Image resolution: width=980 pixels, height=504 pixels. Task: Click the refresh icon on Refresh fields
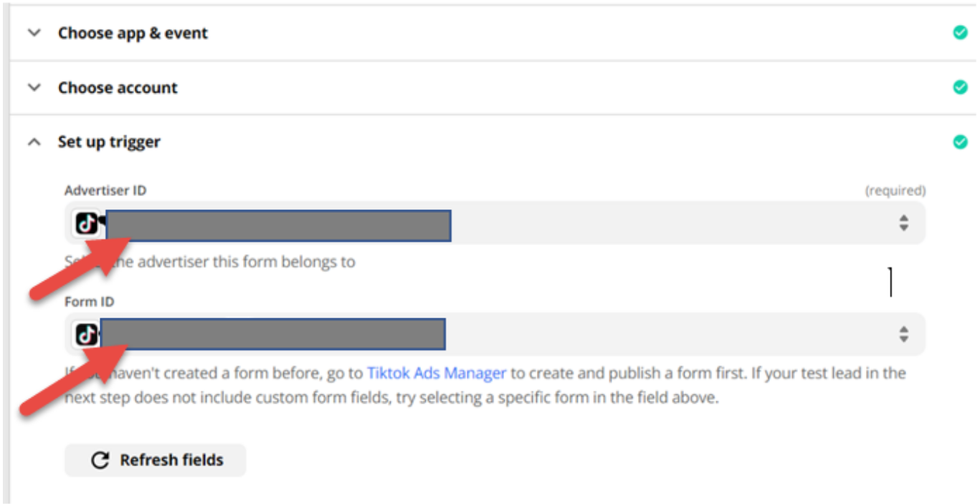click(x=100, y=460)
